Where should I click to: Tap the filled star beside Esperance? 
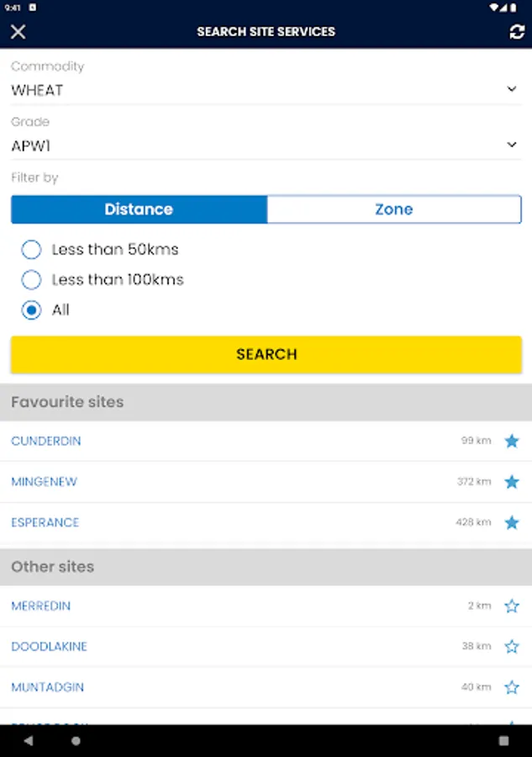click(x=512, y=522)
